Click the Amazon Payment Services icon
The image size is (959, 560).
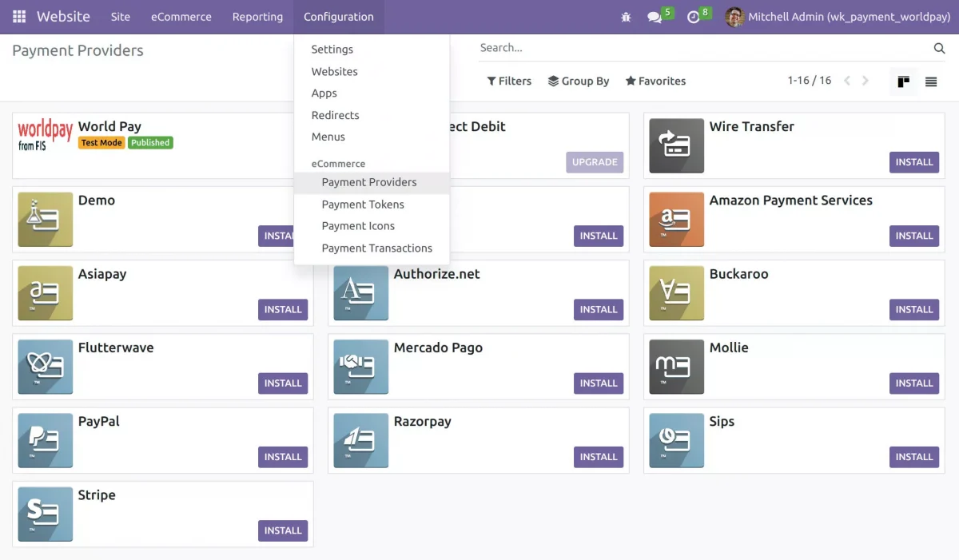pyautogui.click(x=676, y=220)
